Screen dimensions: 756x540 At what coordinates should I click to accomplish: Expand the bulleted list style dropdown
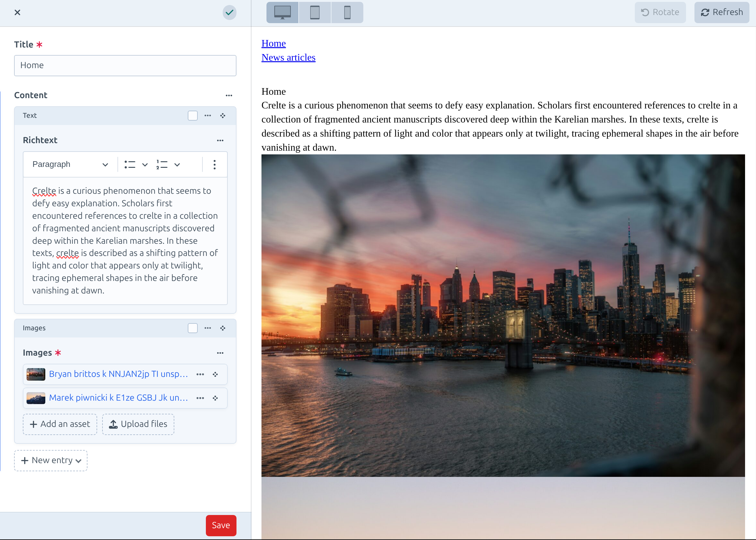[145, 165]
